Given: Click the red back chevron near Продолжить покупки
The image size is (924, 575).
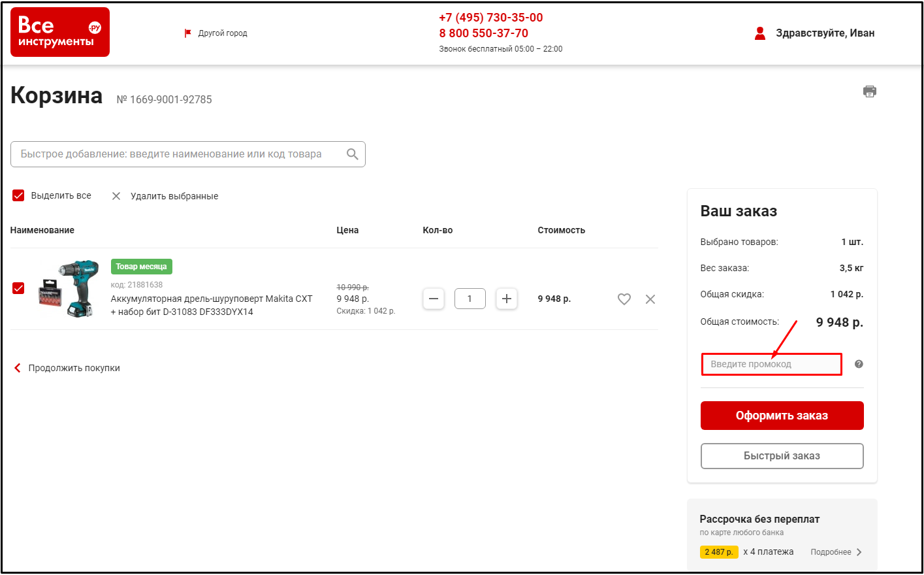Looking at the screenshot, I should [x=18, y=368].
